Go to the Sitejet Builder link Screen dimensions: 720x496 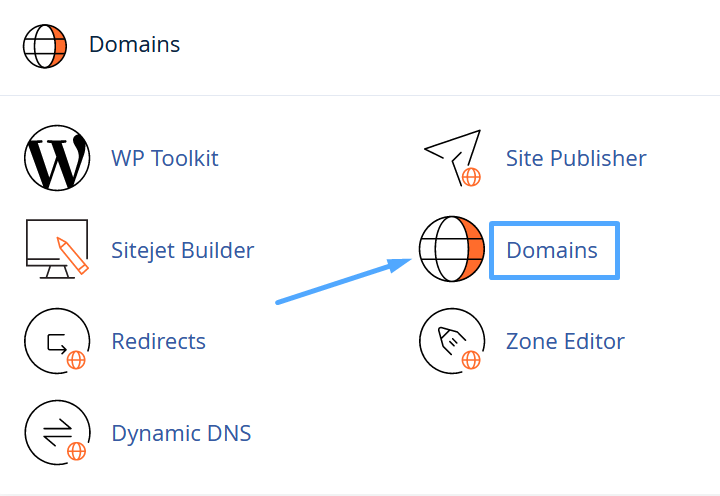[183, 250]
